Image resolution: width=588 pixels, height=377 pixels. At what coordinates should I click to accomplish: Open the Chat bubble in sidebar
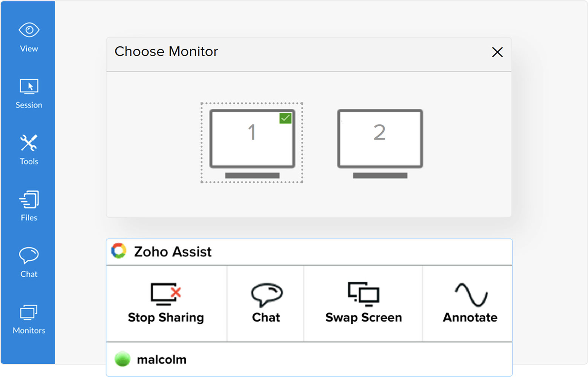(x=29, y=255)
